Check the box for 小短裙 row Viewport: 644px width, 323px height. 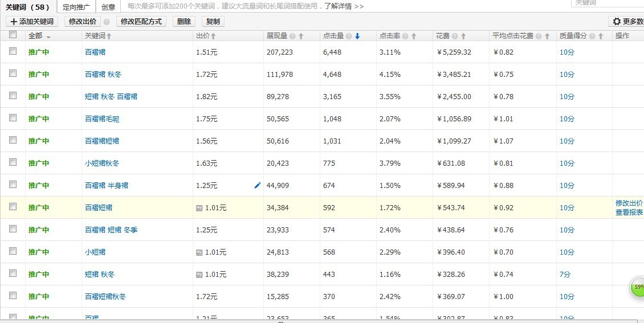(13, 251)
